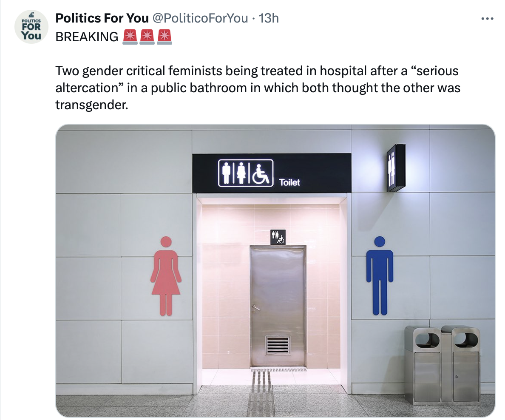Click the door's ventilation grille in photo
505x420 pixels.
click(278, 345)
